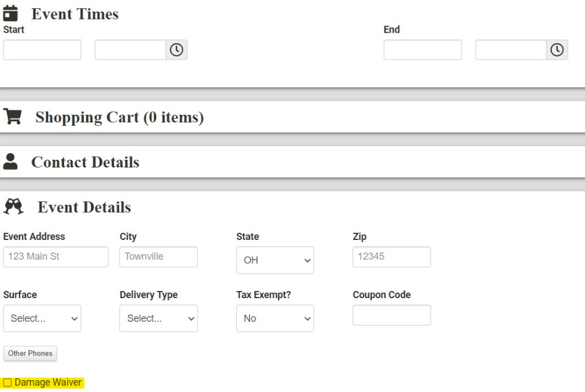Click the calendar icon beside Event Times
Image resolution: width=585 pixels, height=392 pixels.
11,13
